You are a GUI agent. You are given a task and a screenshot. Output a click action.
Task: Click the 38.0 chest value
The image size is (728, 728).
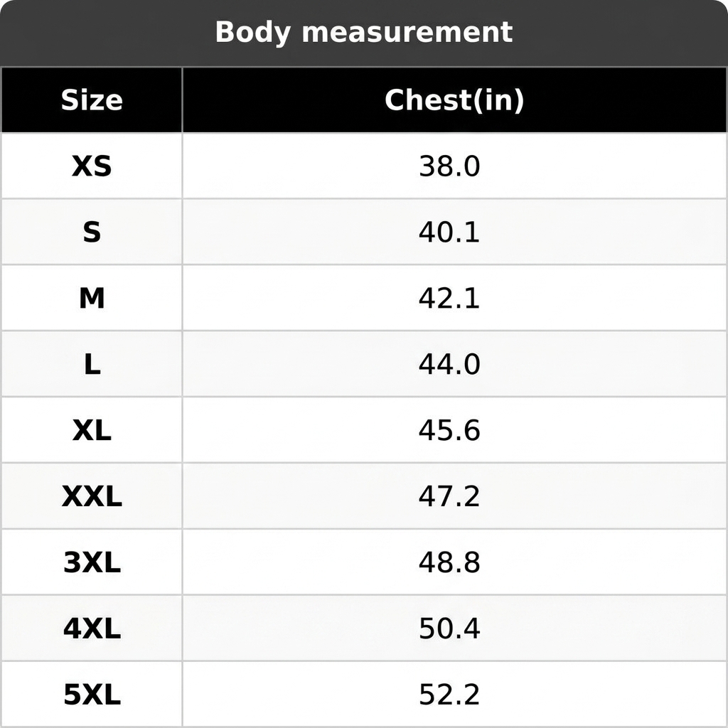click(449, 166)
